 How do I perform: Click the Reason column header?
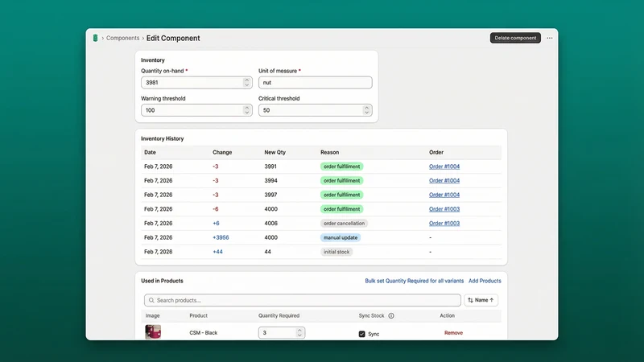(x=329, y=152)
